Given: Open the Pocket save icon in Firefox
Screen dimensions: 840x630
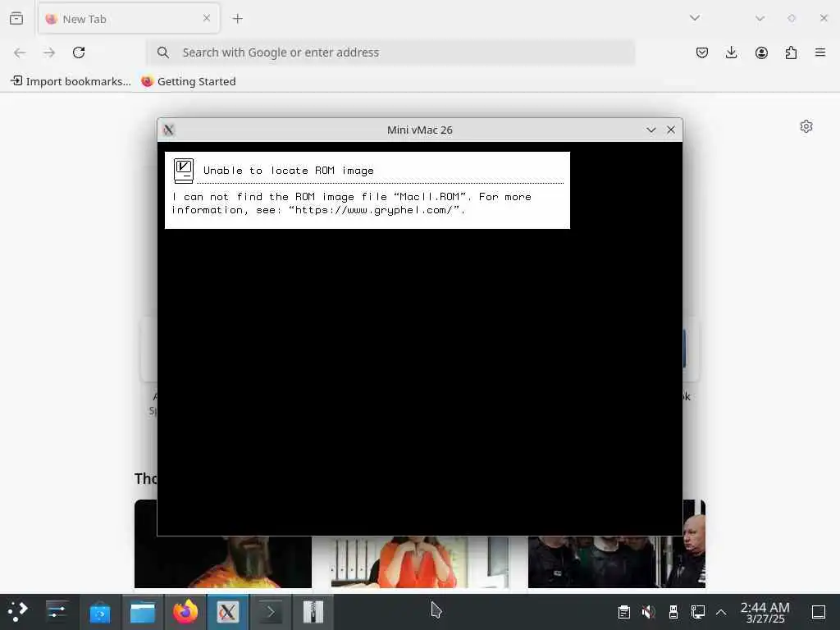Looking at the screenshot, I should [x=702, y=52].
